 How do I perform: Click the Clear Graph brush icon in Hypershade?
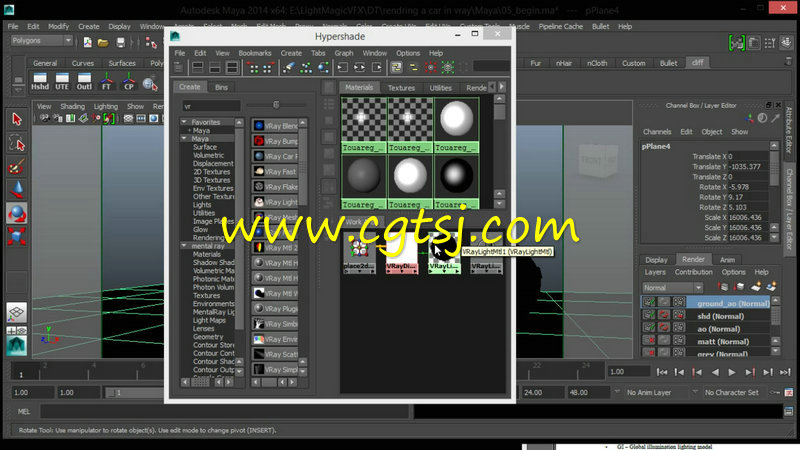coord(289,67)
